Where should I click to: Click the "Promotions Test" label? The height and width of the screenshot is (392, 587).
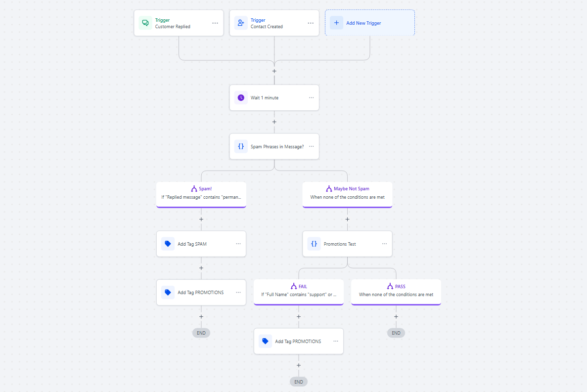tap(340, 244)
